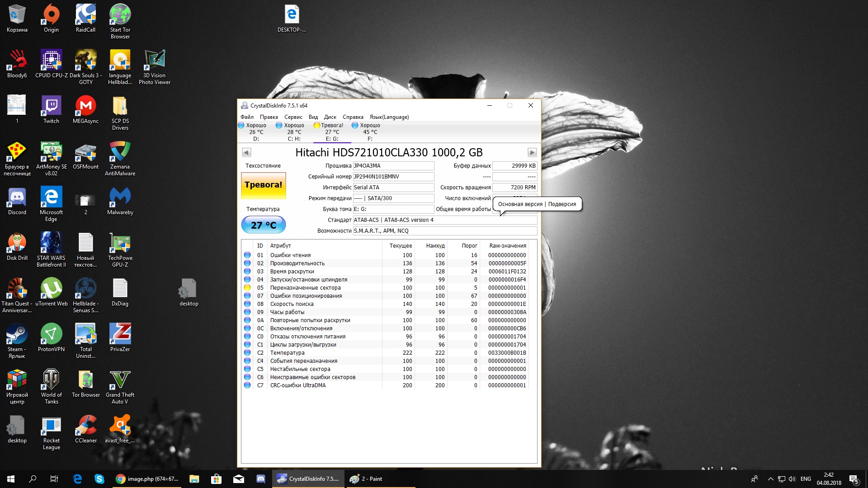Open the Язык(Language) menu
The width and height of the screenshot is (868, 488).
coord(389,117)
